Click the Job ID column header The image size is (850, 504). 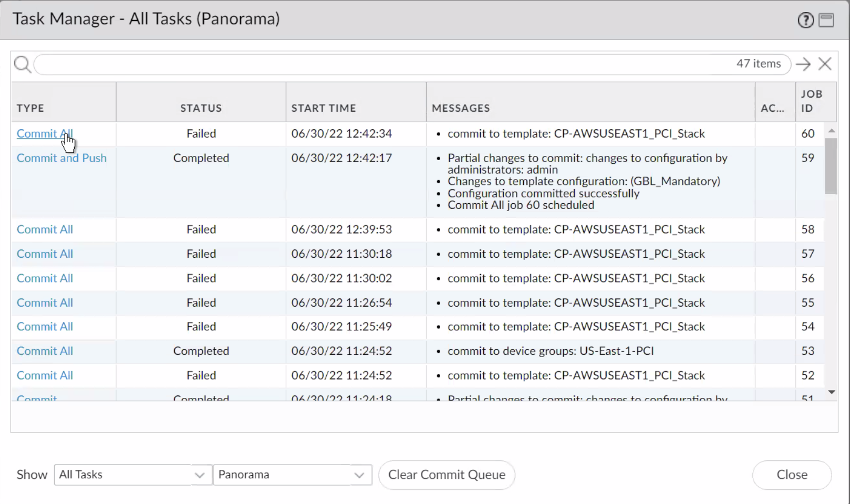812,101
